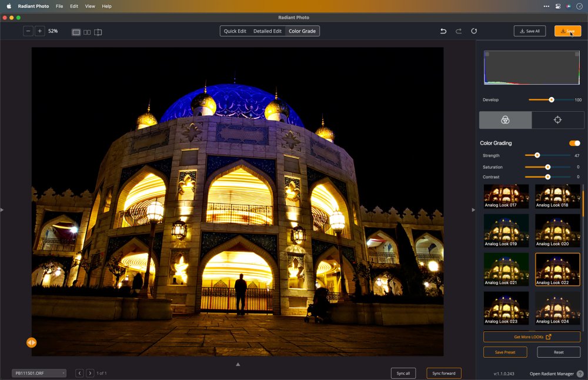
Task: Toggle highlight clipping indicator on histogram
Action: 577,54
